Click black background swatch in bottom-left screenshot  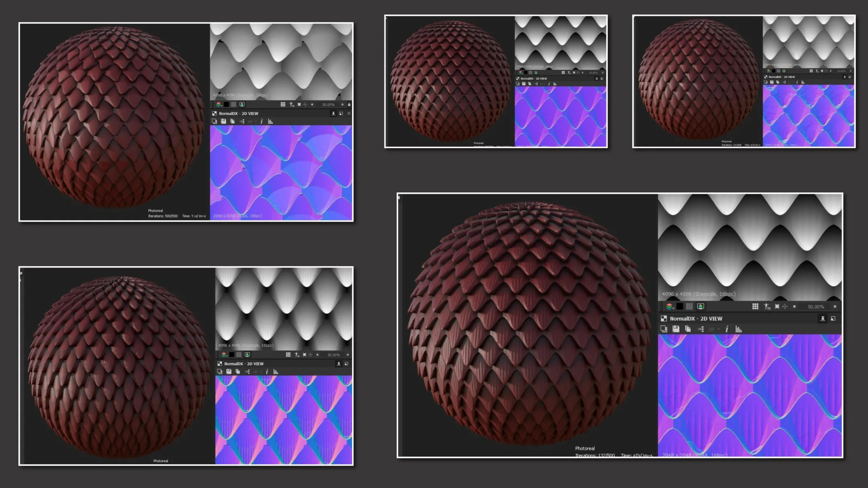click(x=231, y=355)
